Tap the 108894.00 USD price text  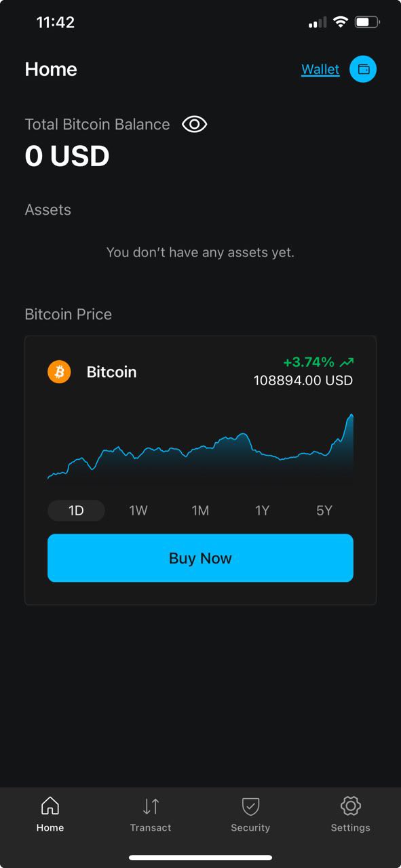[x=303, y=380]
